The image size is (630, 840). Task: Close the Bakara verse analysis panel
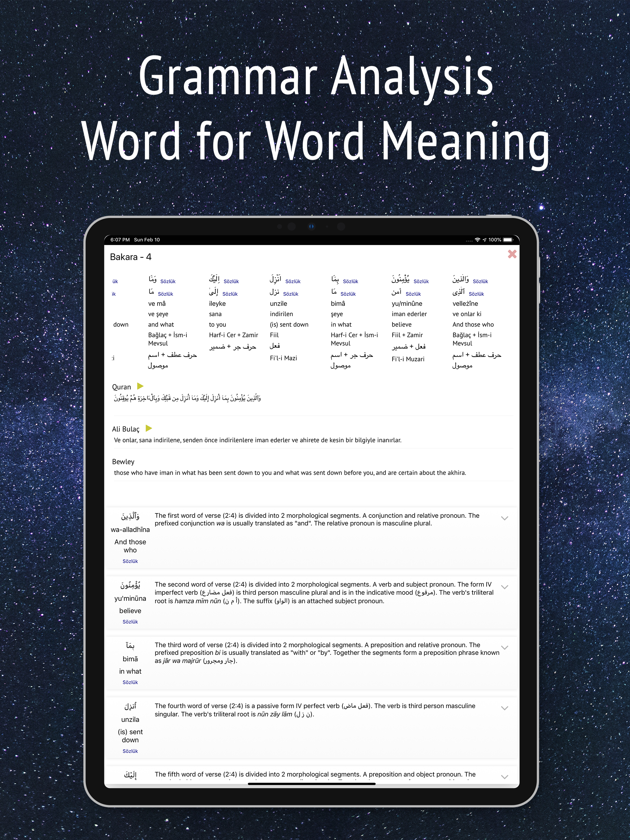click(x=512, y=254)
